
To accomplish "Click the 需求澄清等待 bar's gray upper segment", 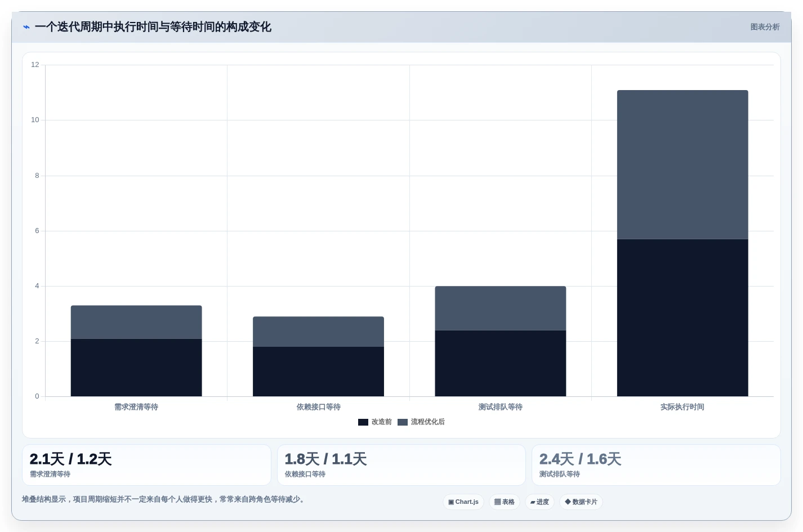I will [x=136, y=322].
